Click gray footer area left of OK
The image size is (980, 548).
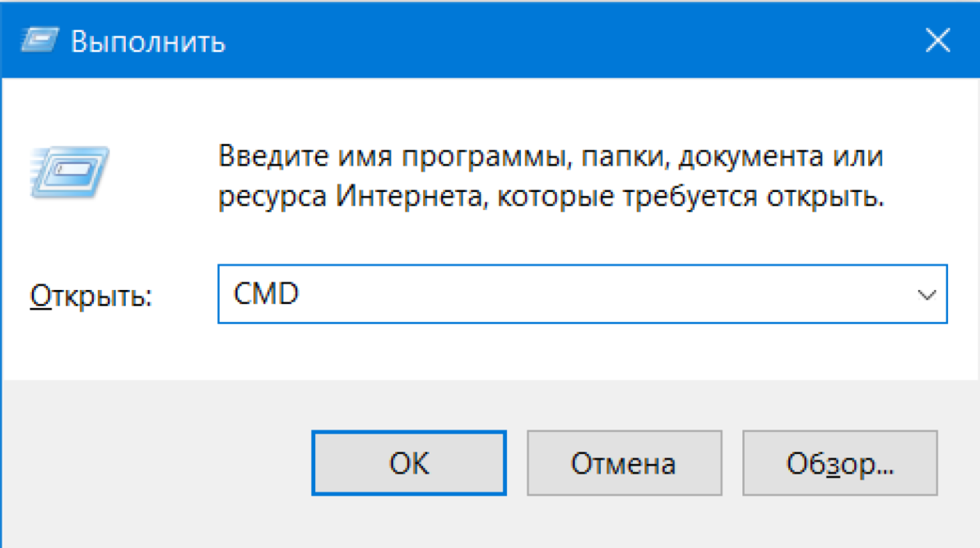155,464
